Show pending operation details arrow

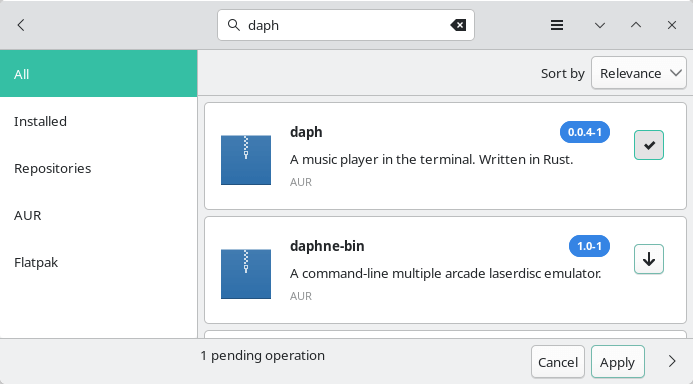pos(672,361)
